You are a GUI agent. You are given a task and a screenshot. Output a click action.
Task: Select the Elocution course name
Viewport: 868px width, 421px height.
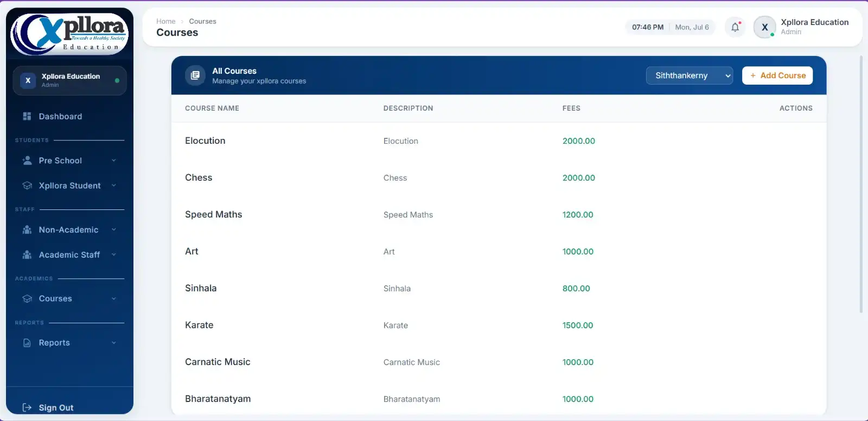(205, 141)
